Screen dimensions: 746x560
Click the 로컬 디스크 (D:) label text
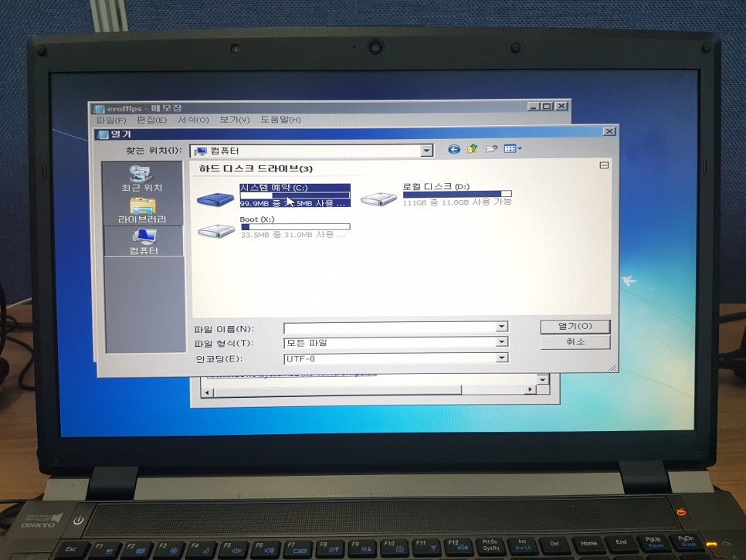[x=436, y=186]
